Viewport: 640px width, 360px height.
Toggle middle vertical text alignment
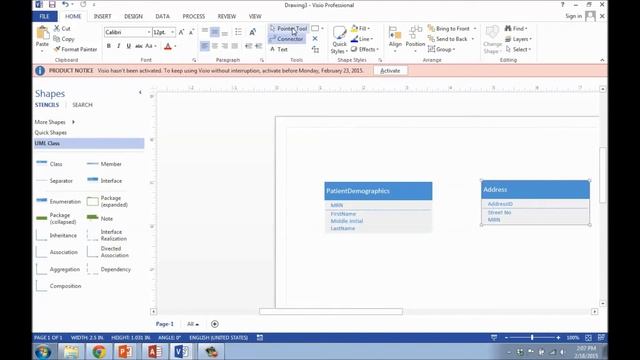click(215, 32)
